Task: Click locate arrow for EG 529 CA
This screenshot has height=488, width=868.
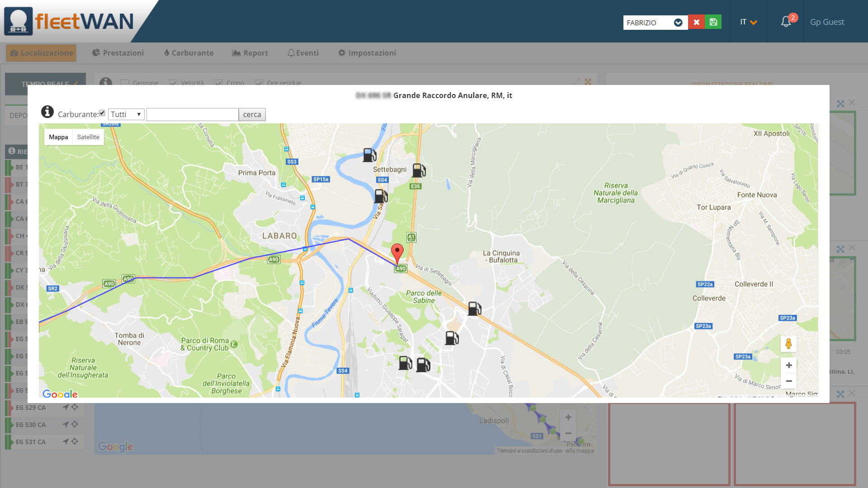Action: click(x=66, y=407)
